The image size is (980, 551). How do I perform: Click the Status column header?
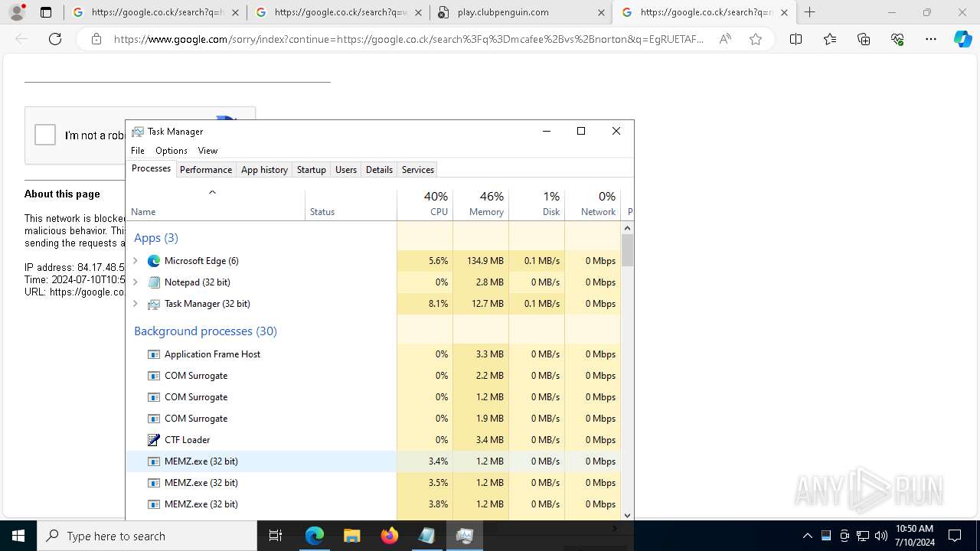click(351, 204)
